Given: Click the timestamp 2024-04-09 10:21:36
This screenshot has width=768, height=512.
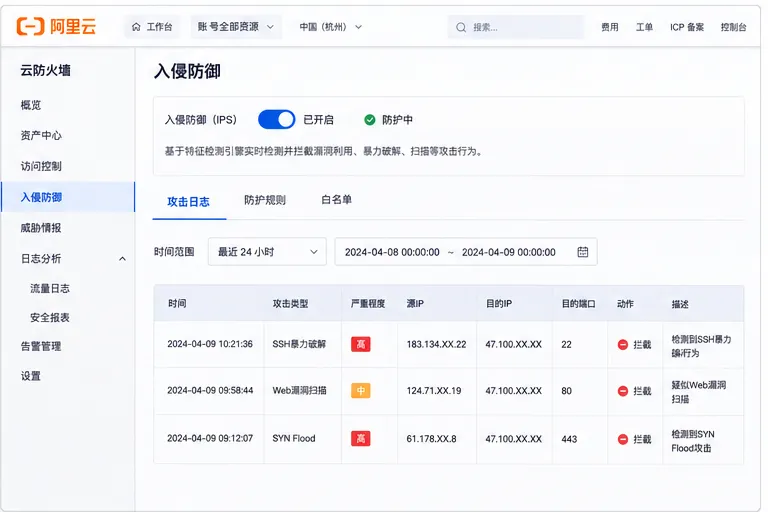Looking at the screenshot, I should pyautogui.click(x=210, y=344).
